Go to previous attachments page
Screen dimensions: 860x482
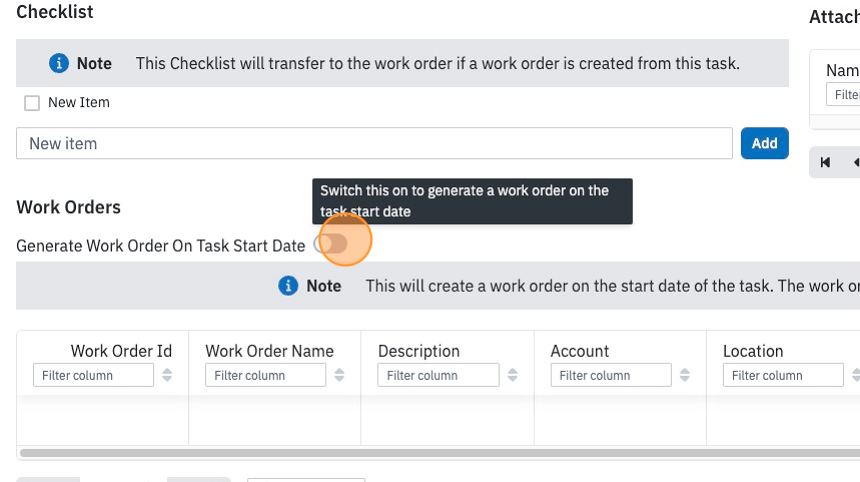click(856, 162)
